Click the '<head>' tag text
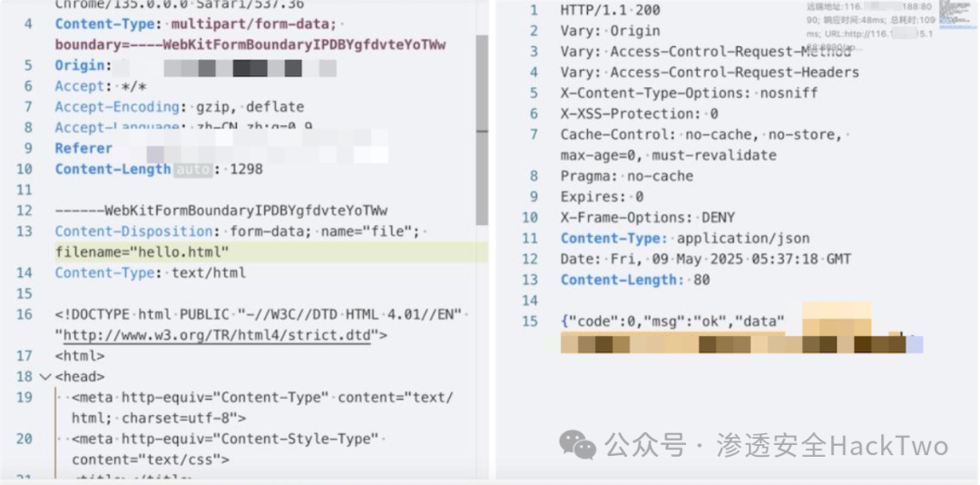This screenshot has height=485, width=980. [80, 377]
